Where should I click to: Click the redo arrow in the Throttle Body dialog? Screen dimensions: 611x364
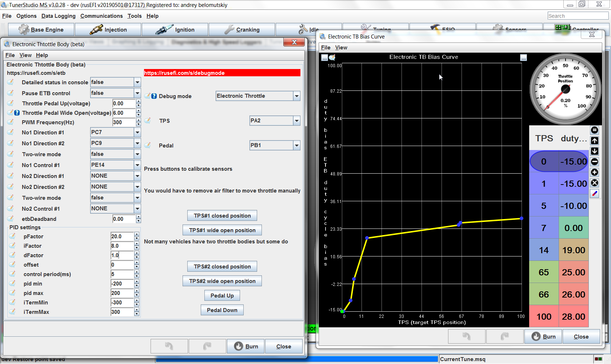click(x=207, y=346)
